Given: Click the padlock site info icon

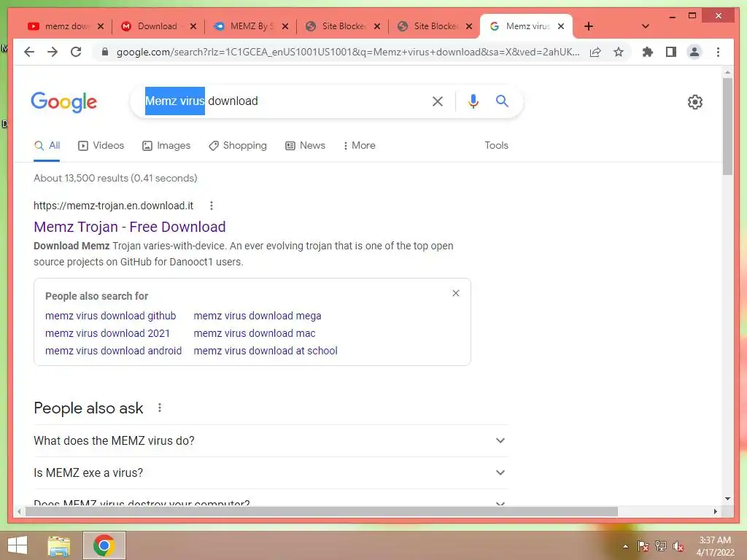Looking at the screenshot, I should [105, 52].
